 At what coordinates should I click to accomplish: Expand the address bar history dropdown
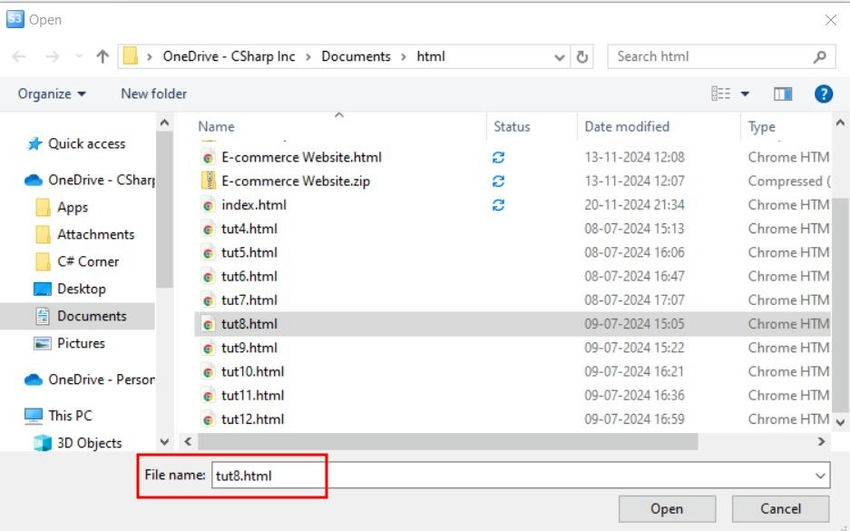(559, 57)
